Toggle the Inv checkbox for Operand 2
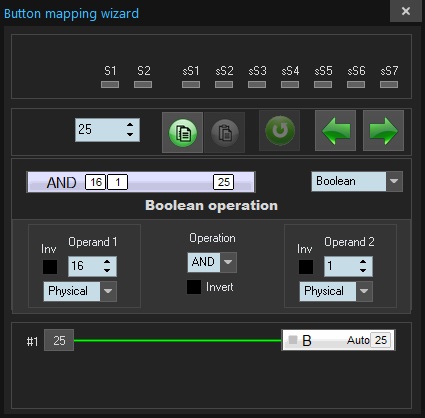The height and width of the screenshot is (418, 425). tap(306, 267)
